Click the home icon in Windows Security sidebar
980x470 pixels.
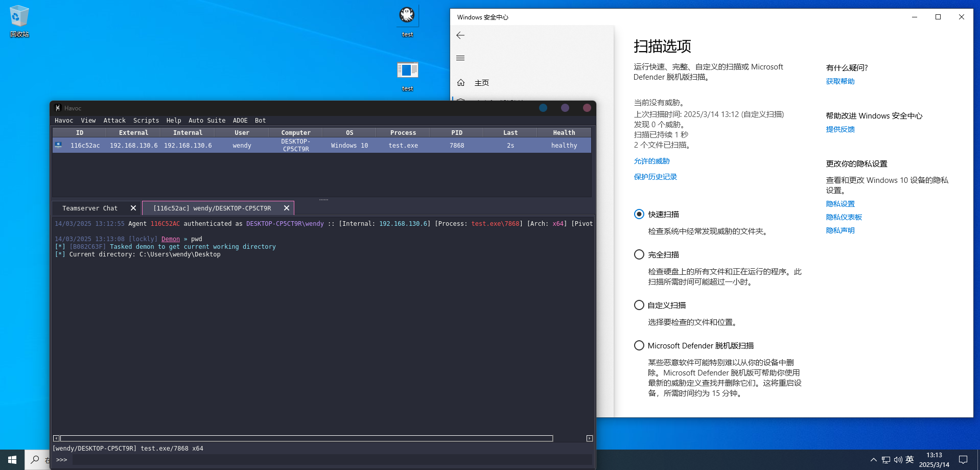pyautogui.click(x=461, y=83)
